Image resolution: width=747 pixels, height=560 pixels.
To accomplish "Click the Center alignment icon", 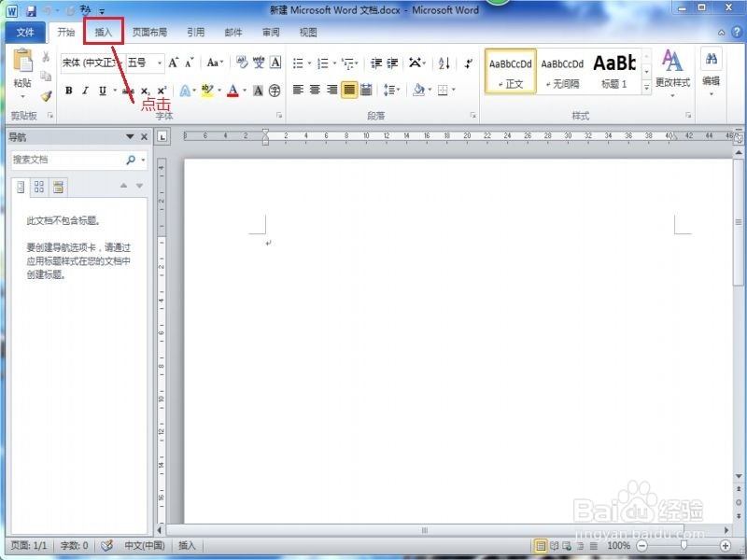I will [315, 90].
